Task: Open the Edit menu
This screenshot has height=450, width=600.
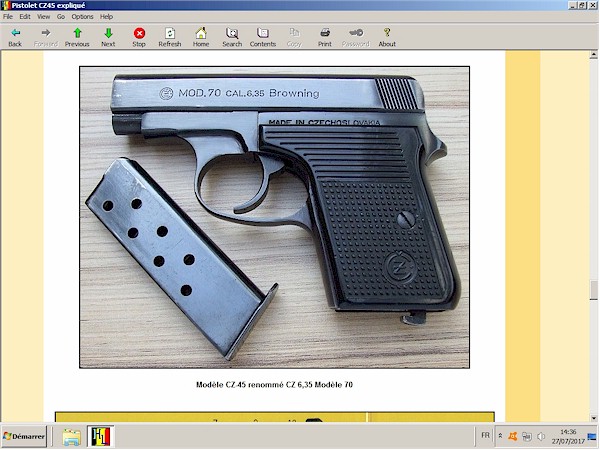Action: 25,16
